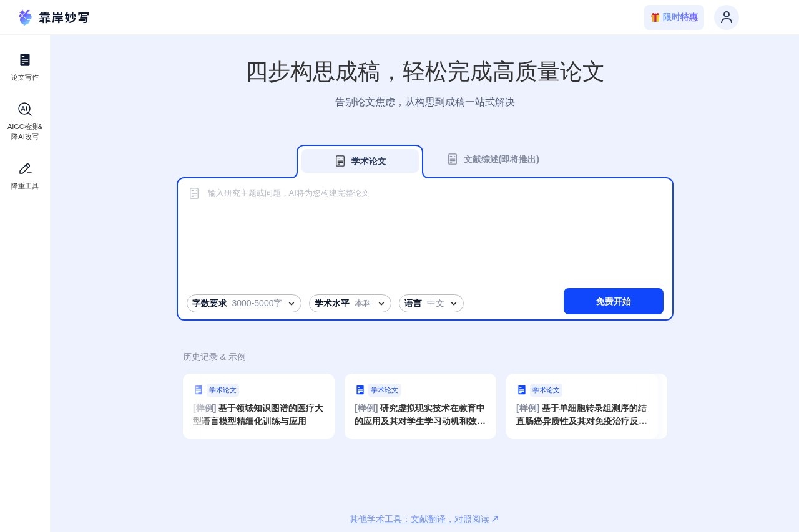Viewport: 799px width, 532px height.
Task: Expand the 字数要求 dropdown
Action: [x=243, y=304]
